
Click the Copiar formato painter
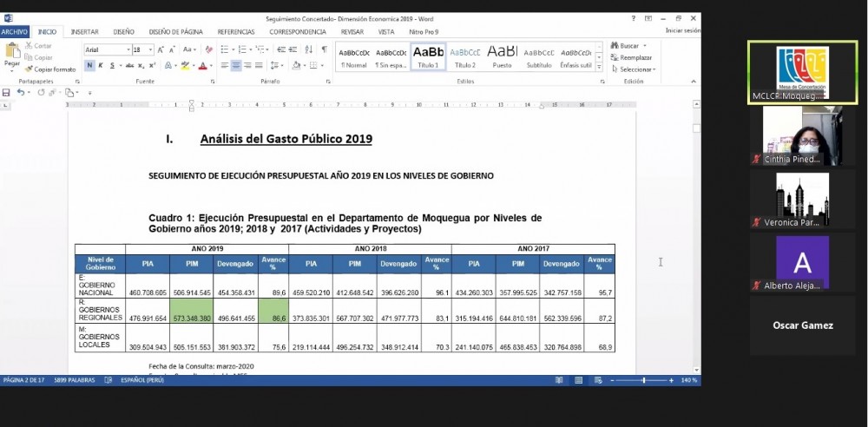coord(50,69)
